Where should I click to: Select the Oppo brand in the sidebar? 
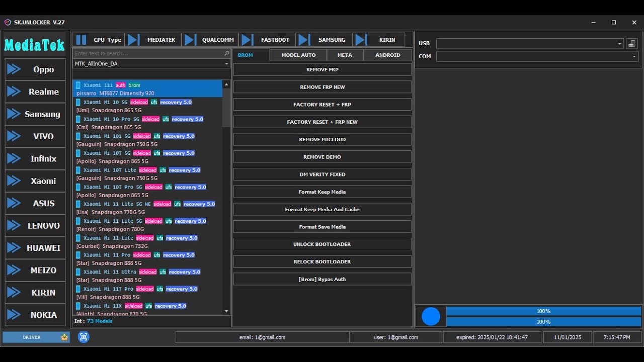click(35, 69)
